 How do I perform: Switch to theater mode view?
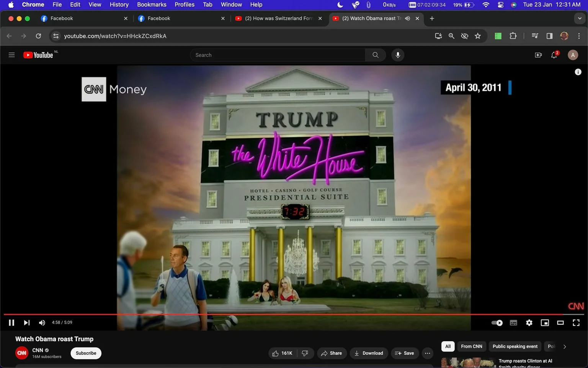point(560,323)
